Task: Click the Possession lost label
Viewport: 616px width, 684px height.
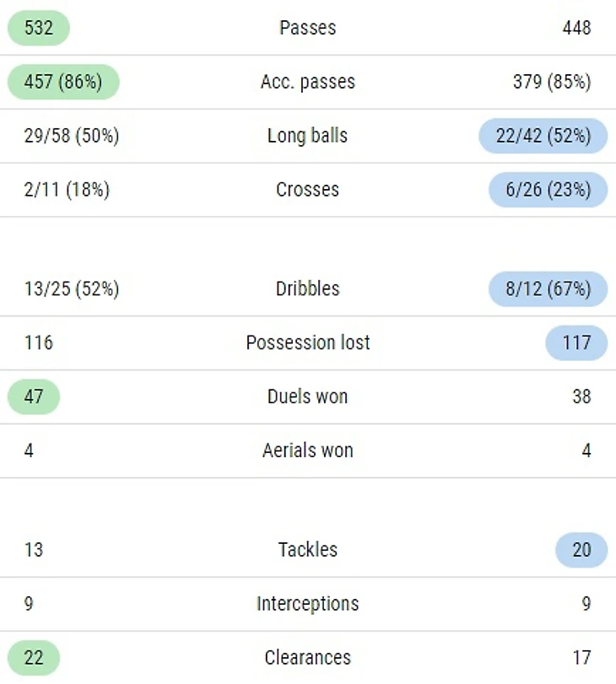Action: [x=307, y=342]
